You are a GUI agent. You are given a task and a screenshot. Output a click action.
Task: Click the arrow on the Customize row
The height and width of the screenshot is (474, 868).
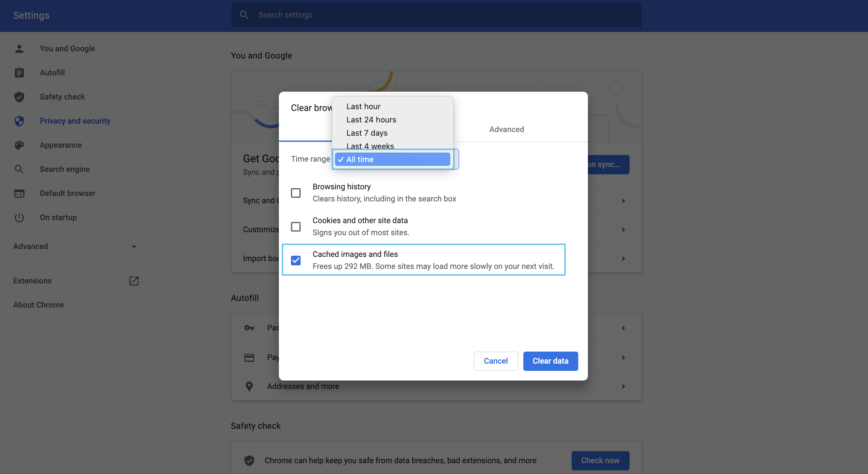[623, 229]
